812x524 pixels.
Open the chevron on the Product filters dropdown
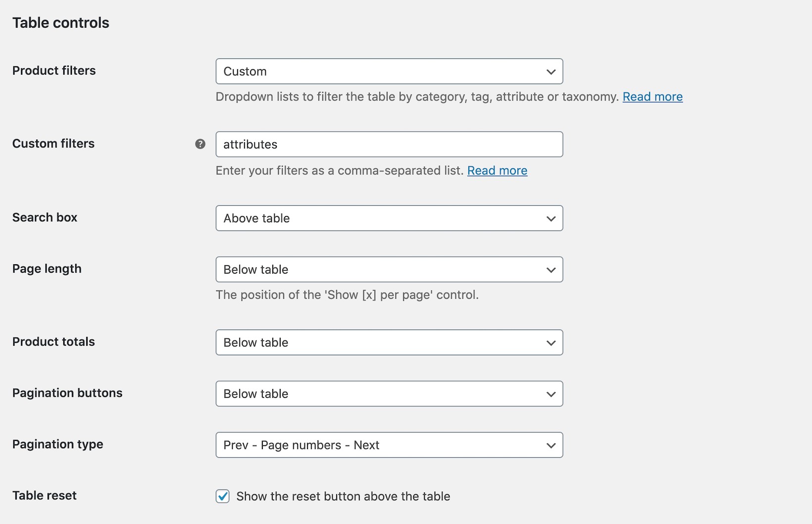551,71
